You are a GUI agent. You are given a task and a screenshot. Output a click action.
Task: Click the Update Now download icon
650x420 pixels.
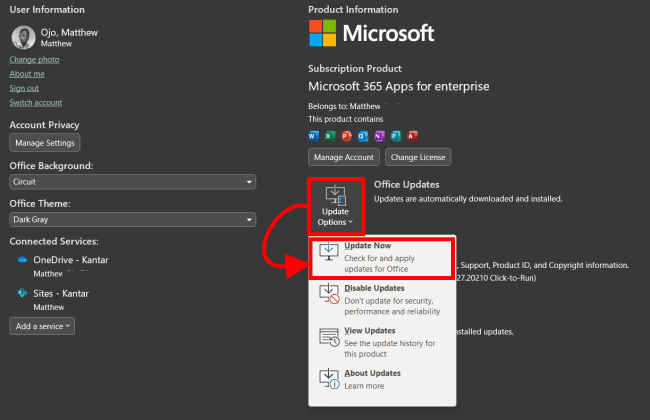pyautogui.click(x=329, y=251)
